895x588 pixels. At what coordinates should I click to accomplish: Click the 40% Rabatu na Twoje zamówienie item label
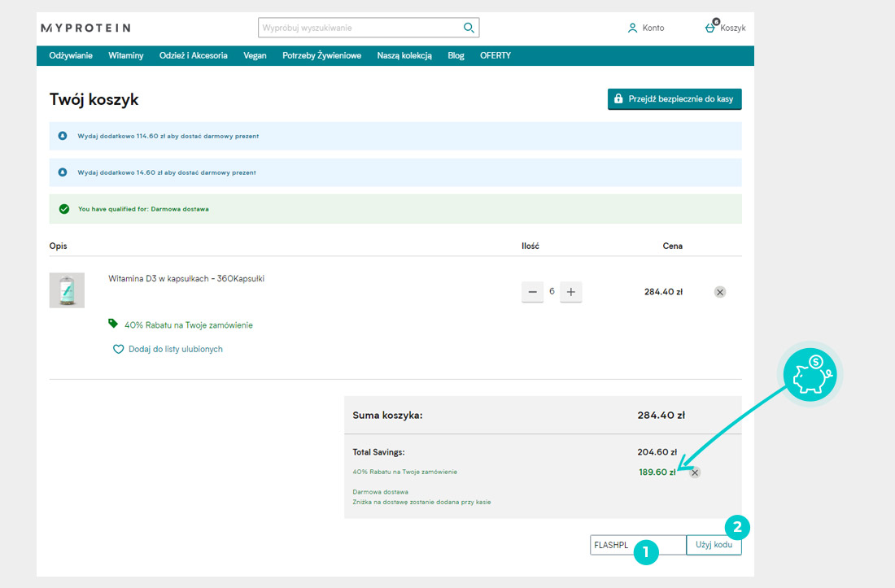point(189,325)
